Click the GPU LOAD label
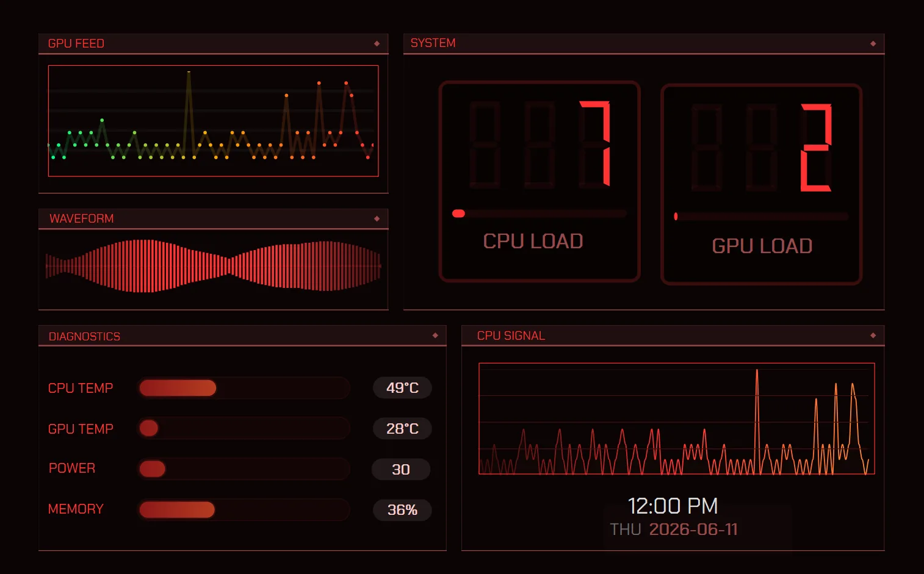The width and height of the screenshot is (924, 574). point(762,246)
